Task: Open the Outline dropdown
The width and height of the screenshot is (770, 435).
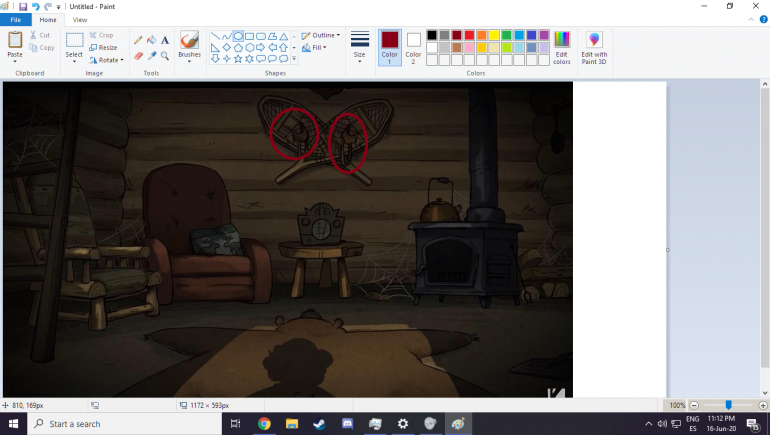Action: click(321, 35)
